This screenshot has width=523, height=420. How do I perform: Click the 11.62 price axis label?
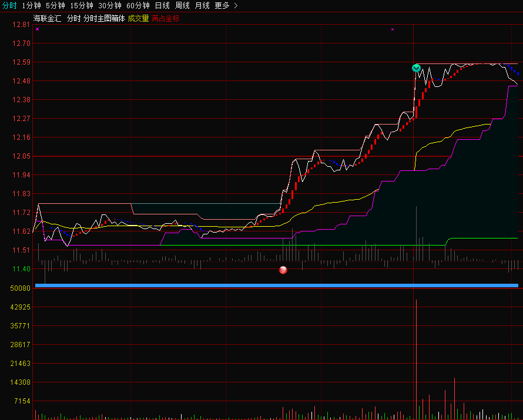click(x=21, y=231)
